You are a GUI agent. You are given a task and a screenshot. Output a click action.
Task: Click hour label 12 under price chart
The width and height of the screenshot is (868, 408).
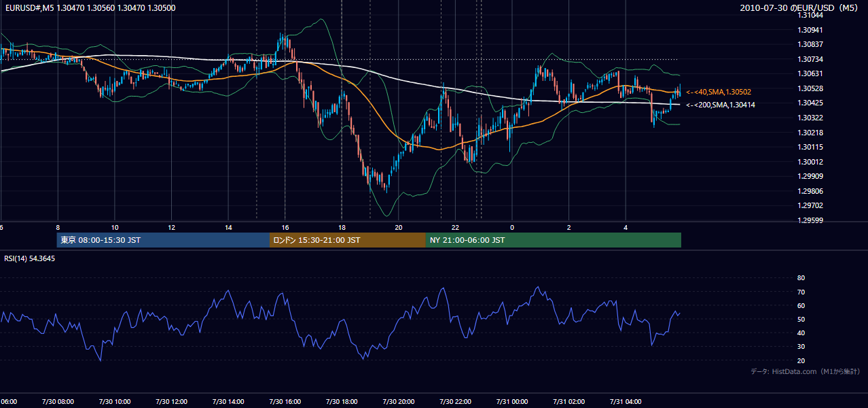click(x=171, y=227)
